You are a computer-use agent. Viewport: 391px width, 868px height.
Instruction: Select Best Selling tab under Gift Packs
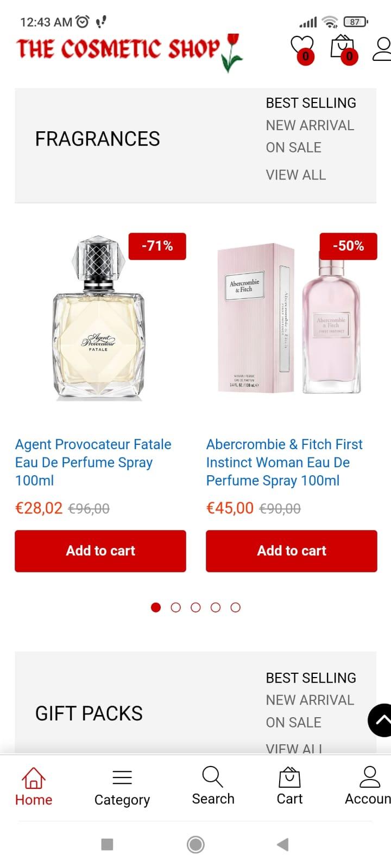pos(311,678)
